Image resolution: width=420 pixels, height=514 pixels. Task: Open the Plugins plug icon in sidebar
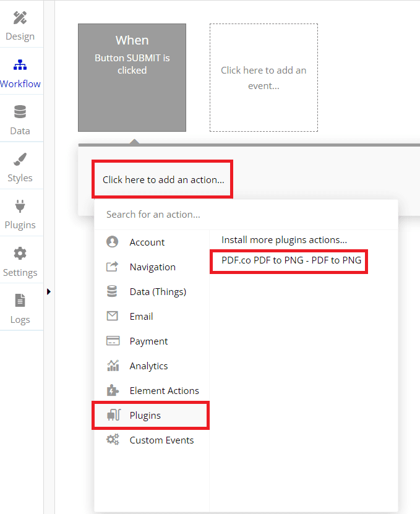[x=20, y=206]
